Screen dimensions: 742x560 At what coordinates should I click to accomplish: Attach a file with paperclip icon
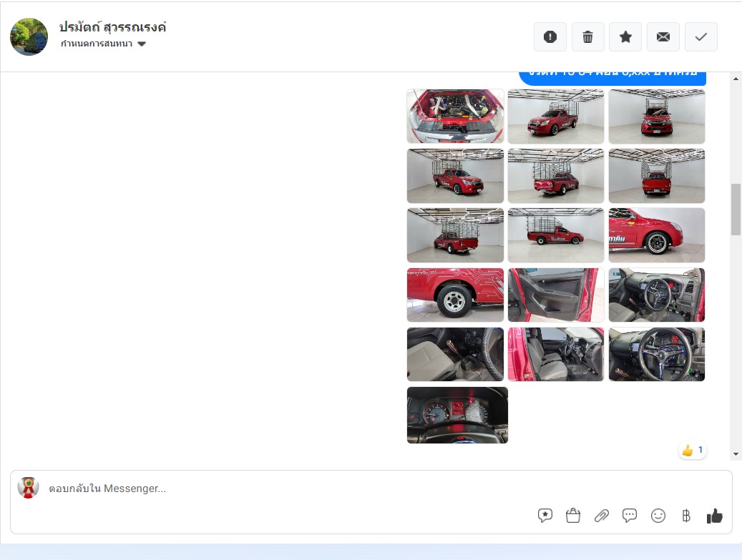click(x=602, y=516)
